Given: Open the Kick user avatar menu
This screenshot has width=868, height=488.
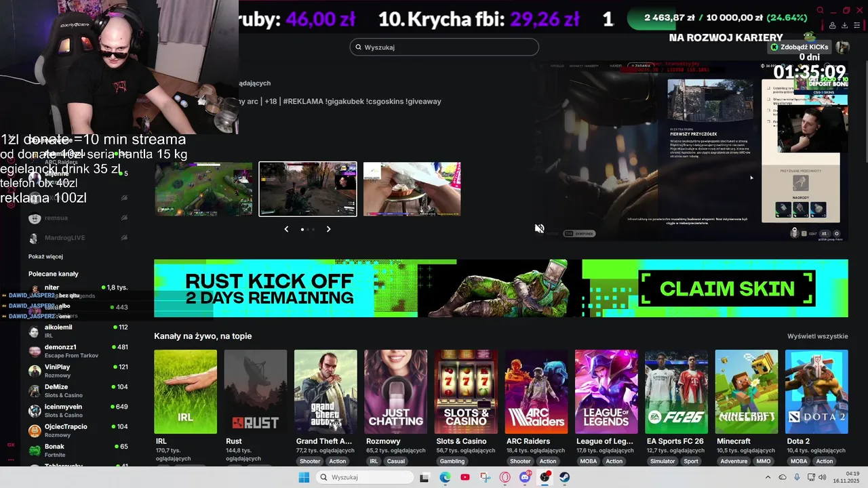Looking at the screenshot, I should coord(842,47).
